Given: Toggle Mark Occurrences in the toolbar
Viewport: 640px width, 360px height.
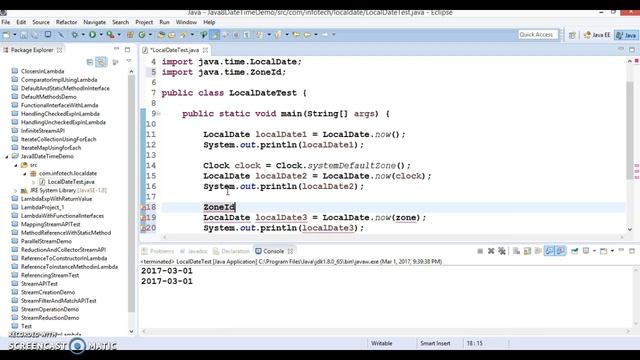Looking at the screenshot, I should coord(215,35).
